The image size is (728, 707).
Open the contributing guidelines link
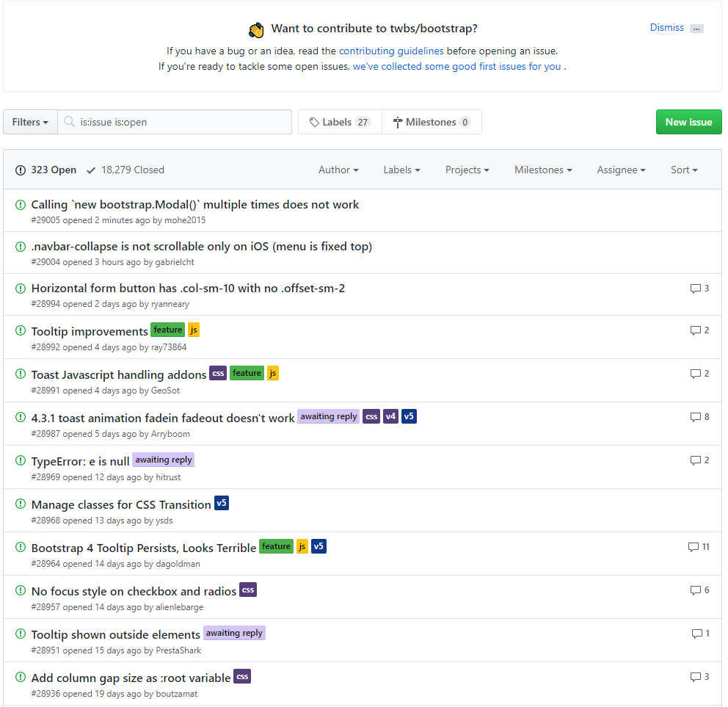point(391,51)
